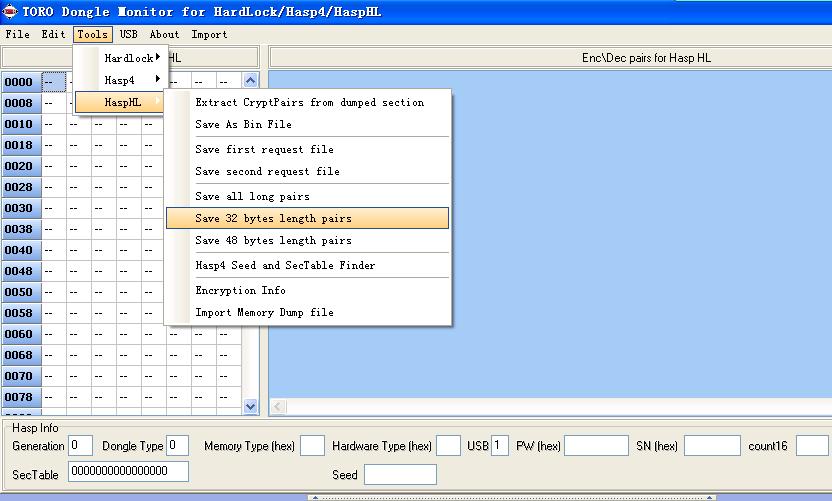Select row header 0068
This screenshot has width=832, height=501.
click(x=21, y=355)
